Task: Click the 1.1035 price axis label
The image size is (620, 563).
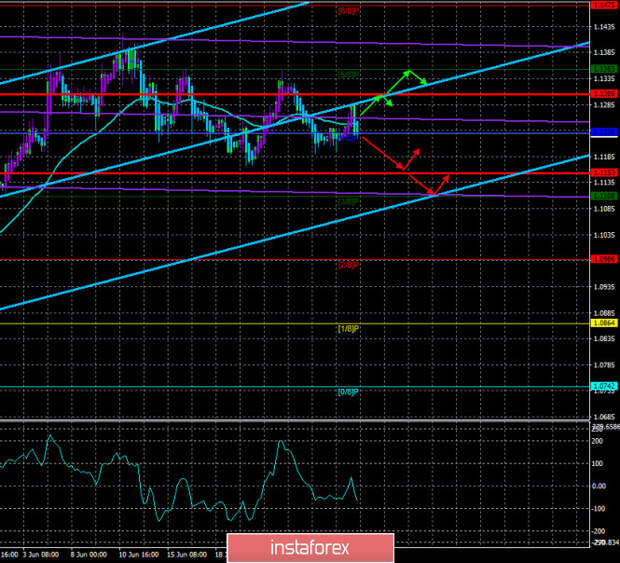Action: point(605,235)
